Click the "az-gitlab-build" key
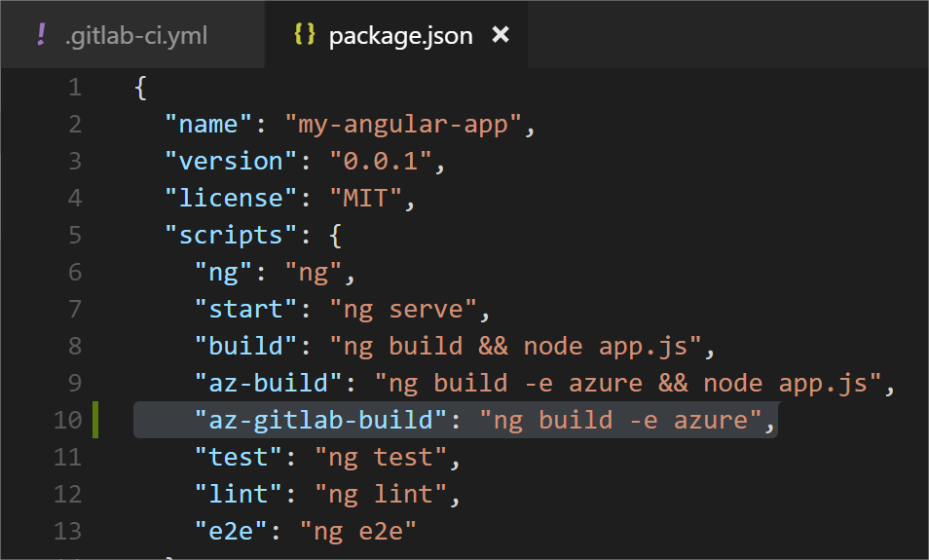The width and height of the screenshot is (929, 560). 320,420
